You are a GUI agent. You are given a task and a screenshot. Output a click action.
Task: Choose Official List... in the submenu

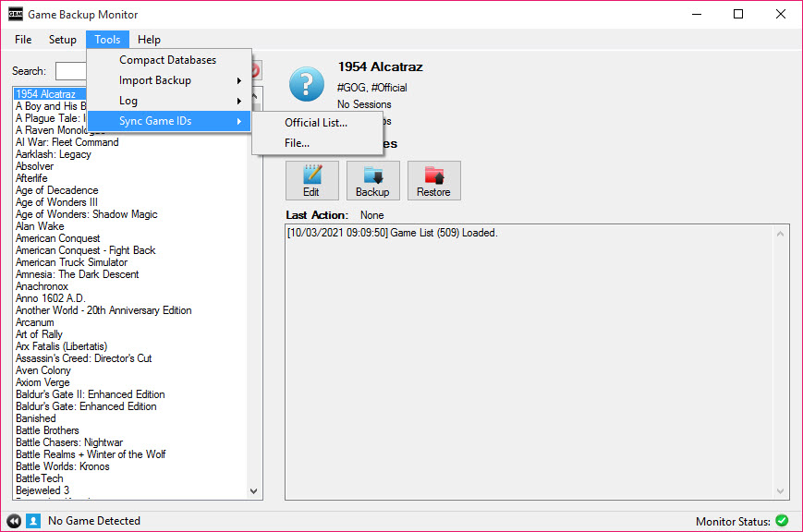pos(317,123)
